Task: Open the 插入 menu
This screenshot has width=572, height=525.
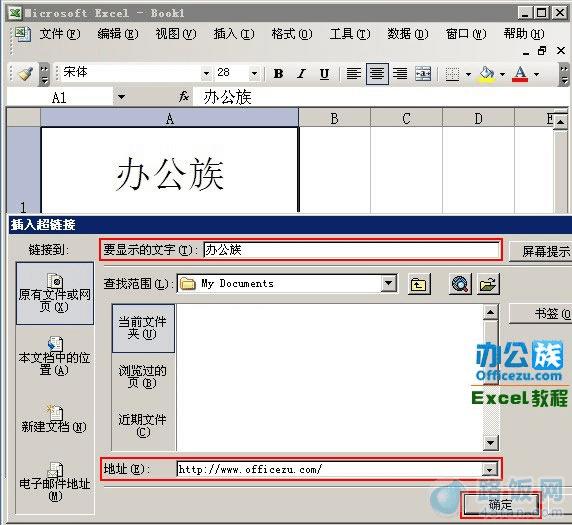Action: point(234,34)
